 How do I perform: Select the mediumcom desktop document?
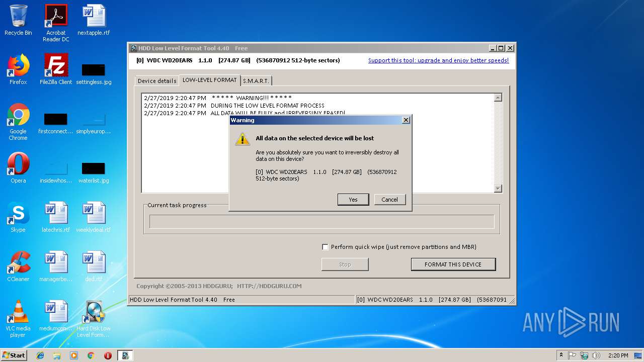(x=56, y=316)
